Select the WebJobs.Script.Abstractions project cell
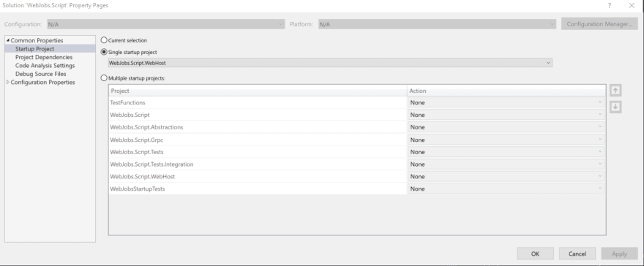Image resolution: width=644 pixels, height=266 pixels. tap(258, 127)
